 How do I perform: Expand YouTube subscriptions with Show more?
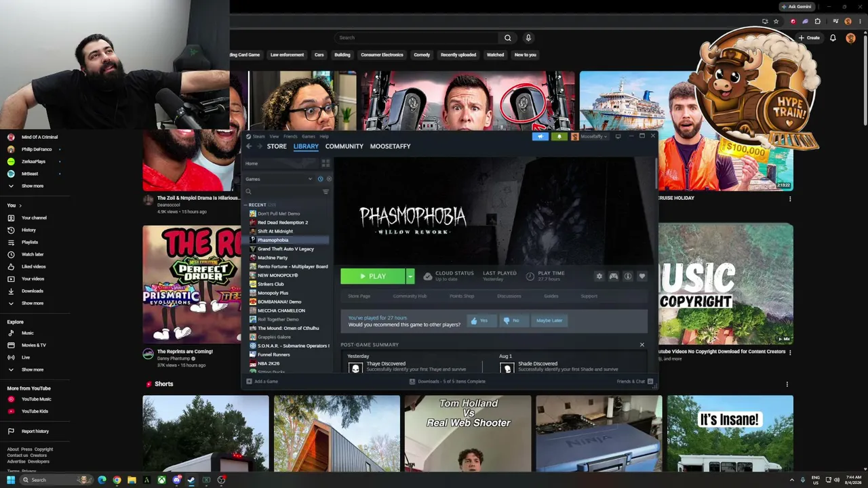(33, 186)
